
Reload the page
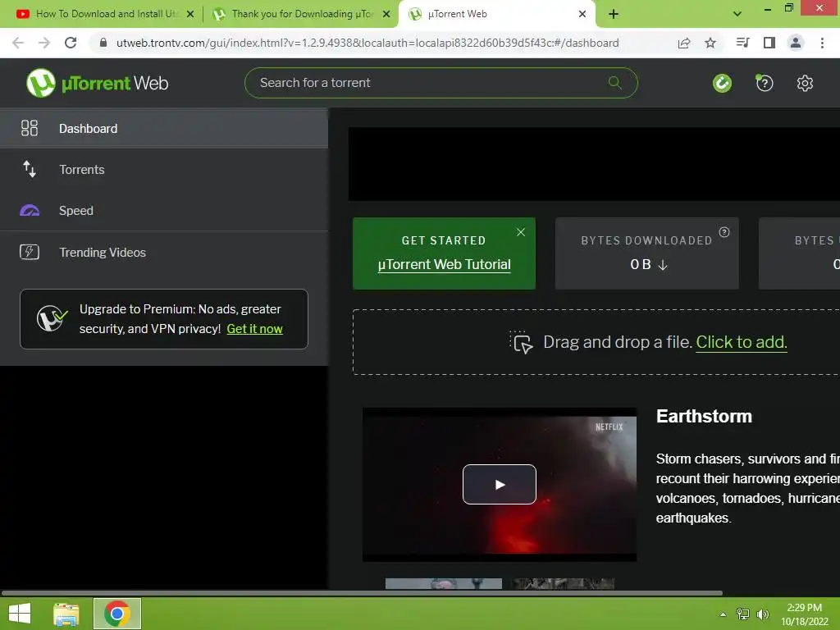(71, 43)
